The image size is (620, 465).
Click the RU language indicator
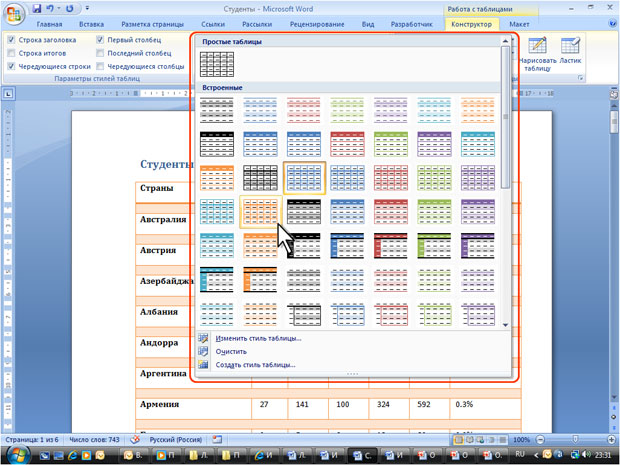coord(520,454)
